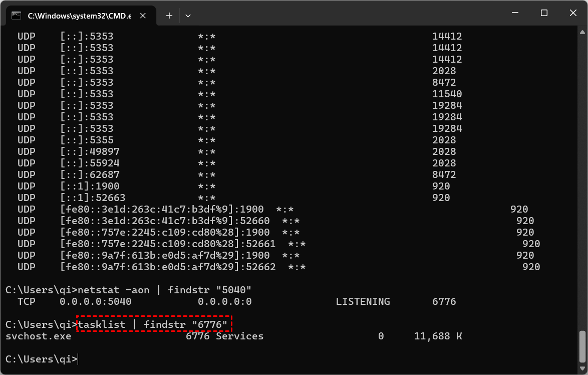Click the last C:\Users\qi> prompt
Viewport: 588px width, 375px height.
[x=41, y=359]
